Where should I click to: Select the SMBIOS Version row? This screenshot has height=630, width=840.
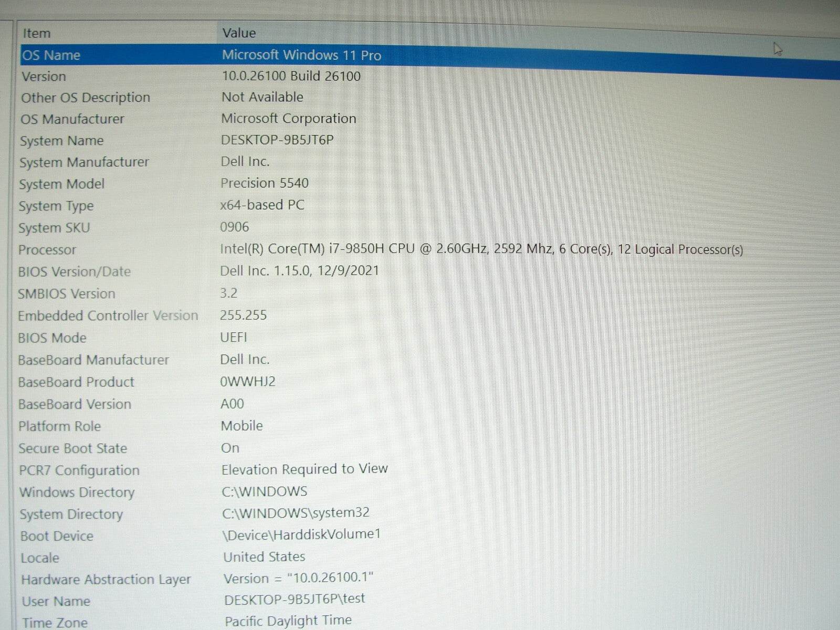click(x=66, y=294)
